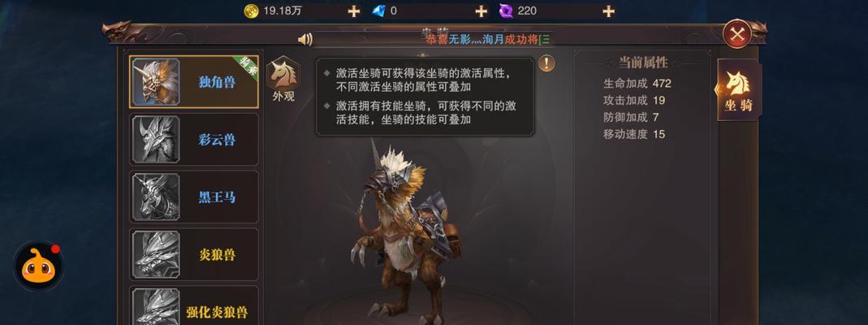Open the orange pumpkin assistant icon
Screen dimensions: 868x325
(x=37, y=266)
